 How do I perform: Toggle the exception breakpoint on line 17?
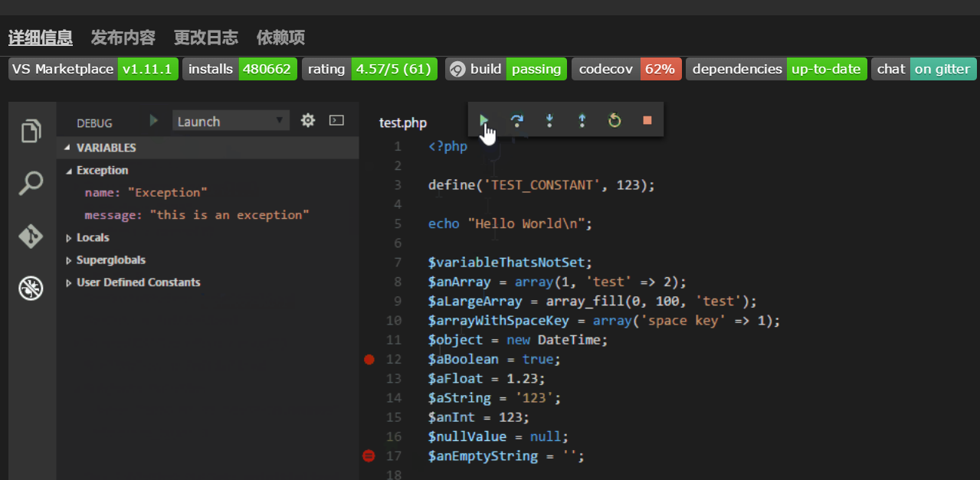(x=369, y=456)
